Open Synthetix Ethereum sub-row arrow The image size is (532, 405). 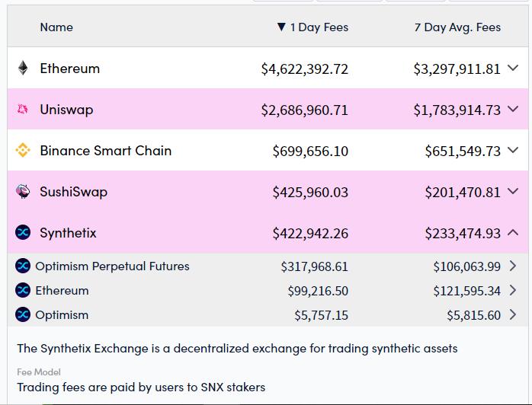pos(513,291)
